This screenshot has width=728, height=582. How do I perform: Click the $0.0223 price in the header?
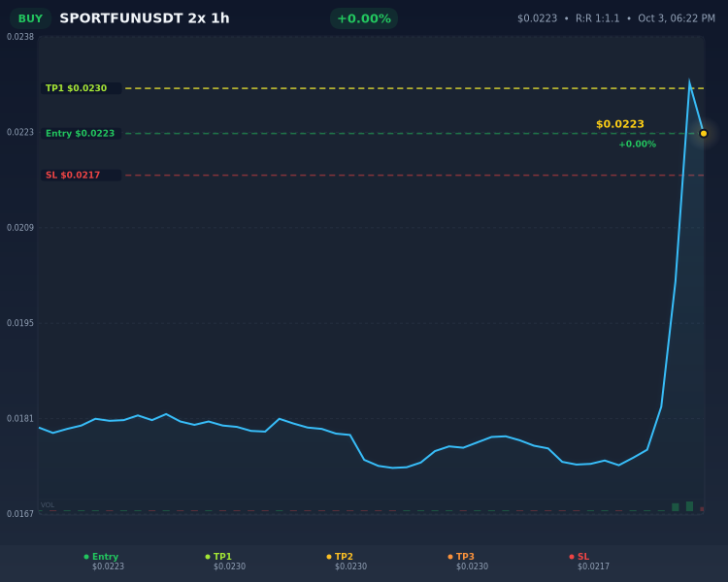click(537, 18)
